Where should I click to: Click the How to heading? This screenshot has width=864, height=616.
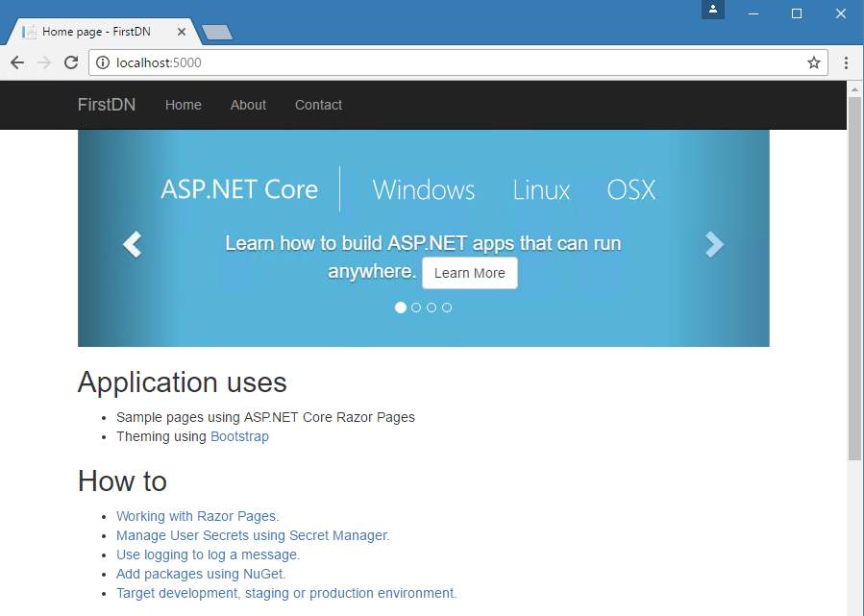tap(122, 481)
